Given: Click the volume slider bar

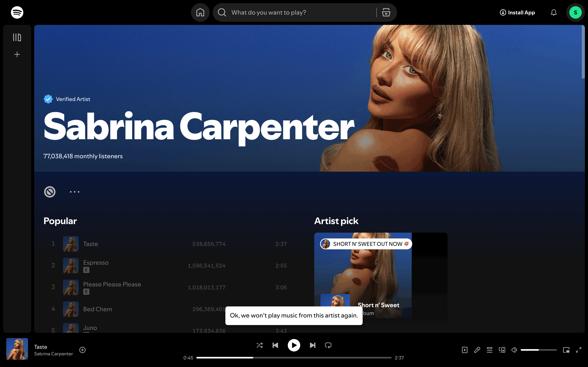Looking at the screenshot, I should click(x=538, y=350).
